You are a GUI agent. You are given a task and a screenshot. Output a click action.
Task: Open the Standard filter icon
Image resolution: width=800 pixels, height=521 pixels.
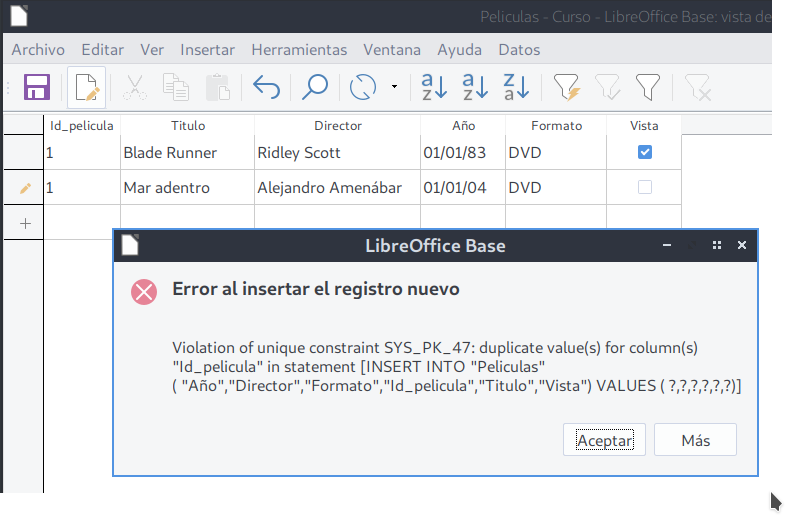point(648,87)
